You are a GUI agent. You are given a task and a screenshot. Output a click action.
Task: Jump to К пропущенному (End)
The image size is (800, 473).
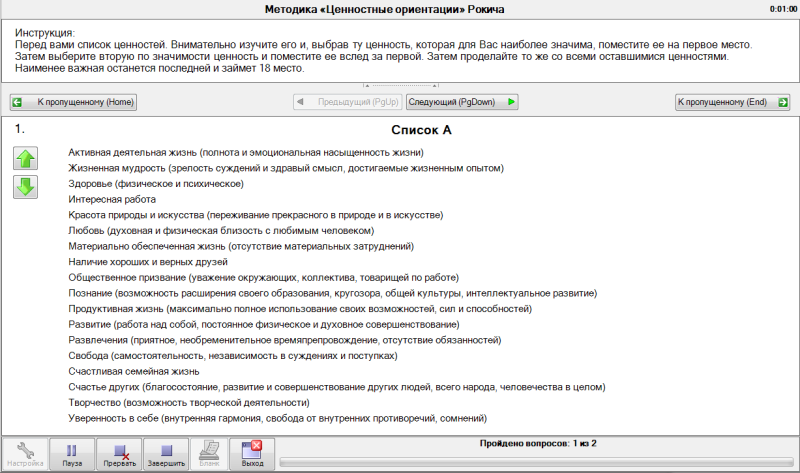pos(733,102)
